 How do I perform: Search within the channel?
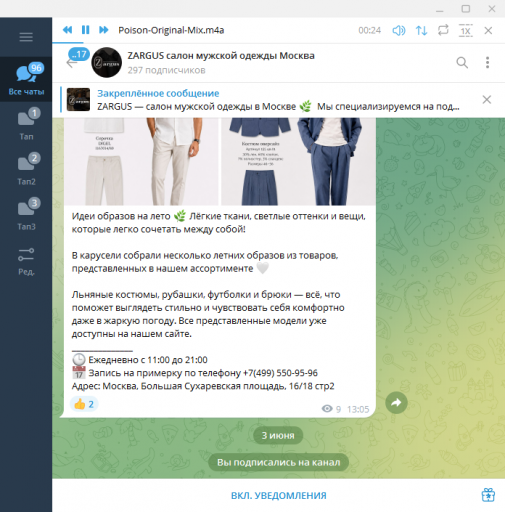tap(462, 63)
